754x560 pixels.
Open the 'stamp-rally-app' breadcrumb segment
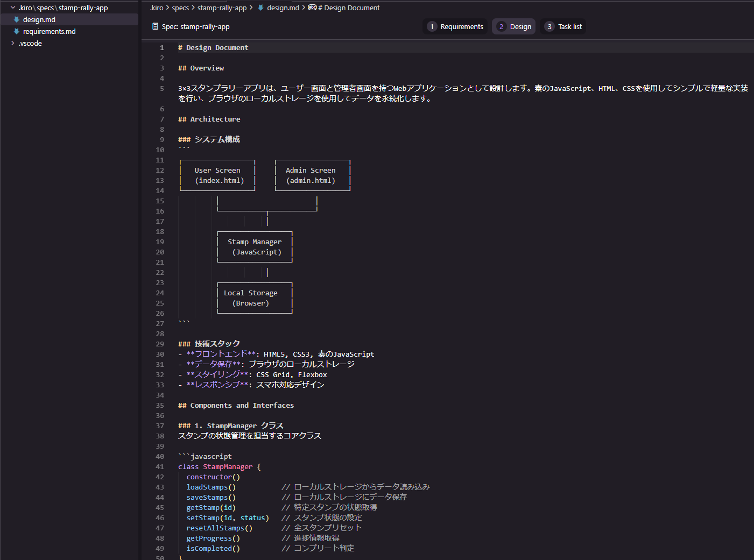[222, 8]
